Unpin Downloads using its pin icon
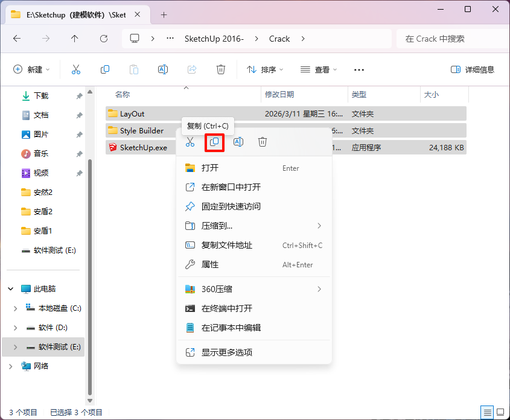Image resolution: width=510 pixels, height=420 pixels. tap(79, 96)
